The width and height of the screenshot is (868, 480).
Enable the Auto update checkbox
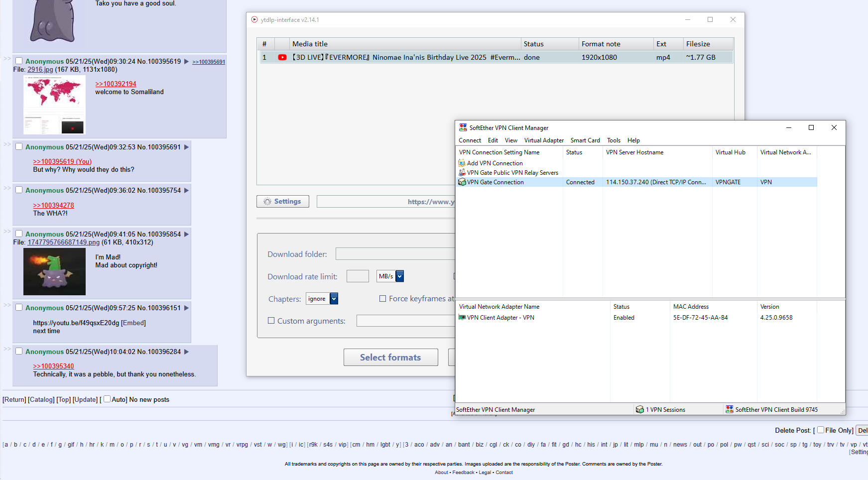[107, 399]
